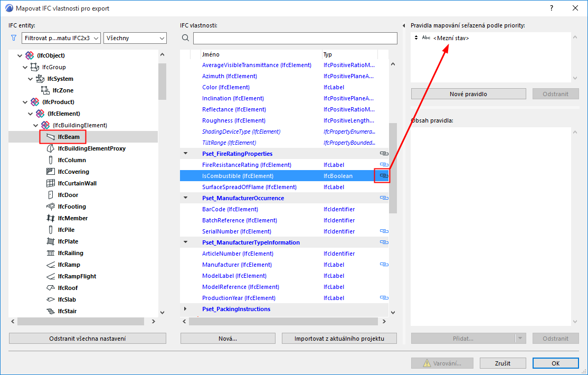Click the IfcZone entity icon
The width and height of the screenshot is (588, 375).
(x=45, y=90)
